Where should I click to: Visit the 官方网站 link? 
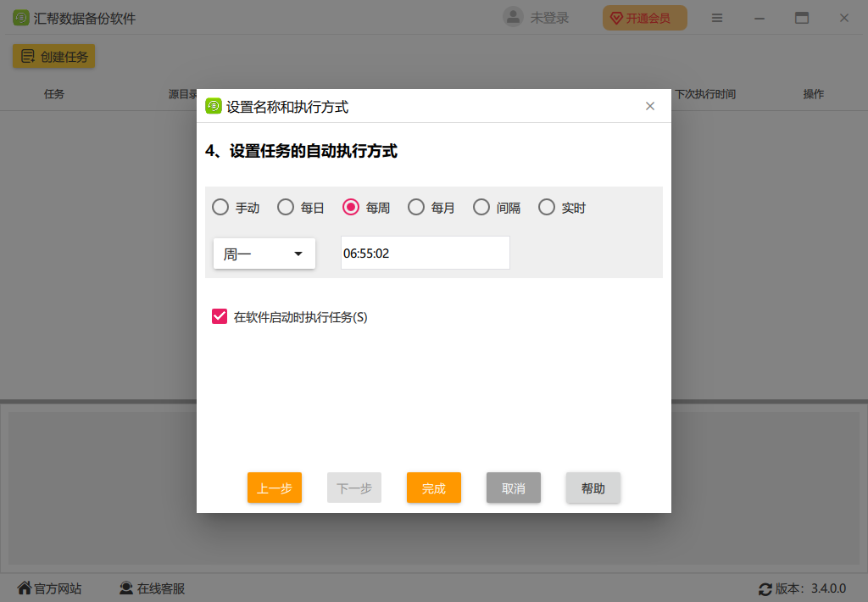55,588
